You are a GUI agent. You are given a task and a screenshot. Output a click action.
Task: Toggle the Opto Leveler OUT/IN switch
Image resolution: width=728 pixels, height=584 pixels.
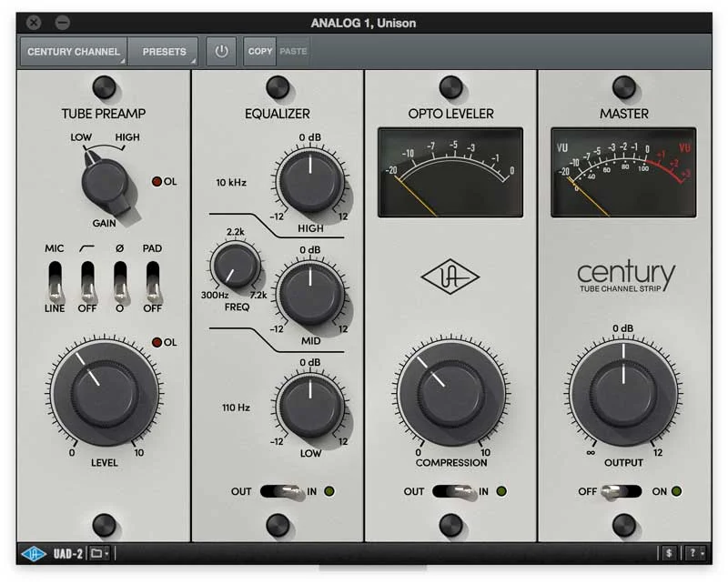pos(453,491)
